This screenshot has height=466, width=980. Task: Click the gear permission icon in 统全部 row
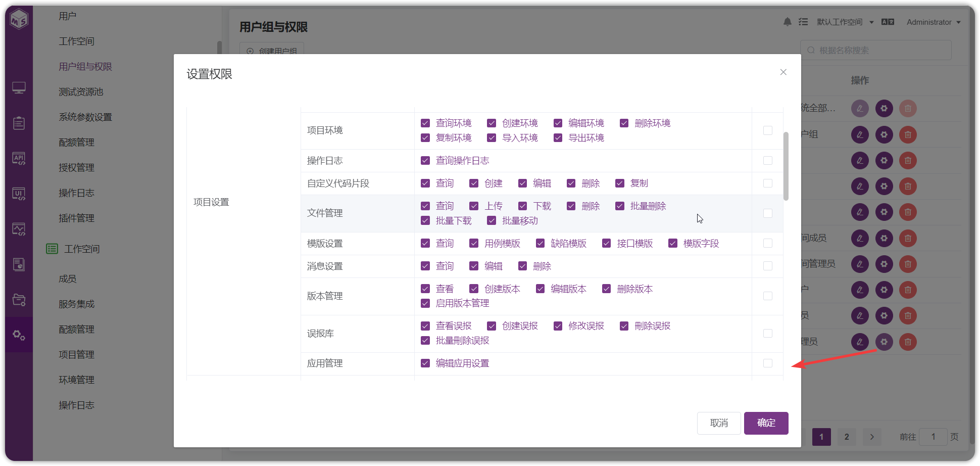point(884,108)
